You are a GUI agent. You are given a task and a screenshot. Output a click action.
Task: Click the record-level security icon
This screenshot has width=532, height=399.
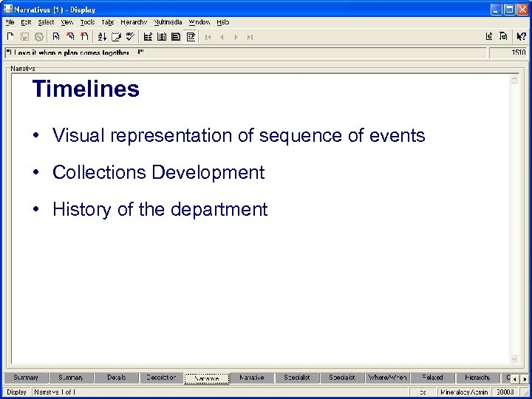coord(489,36)
